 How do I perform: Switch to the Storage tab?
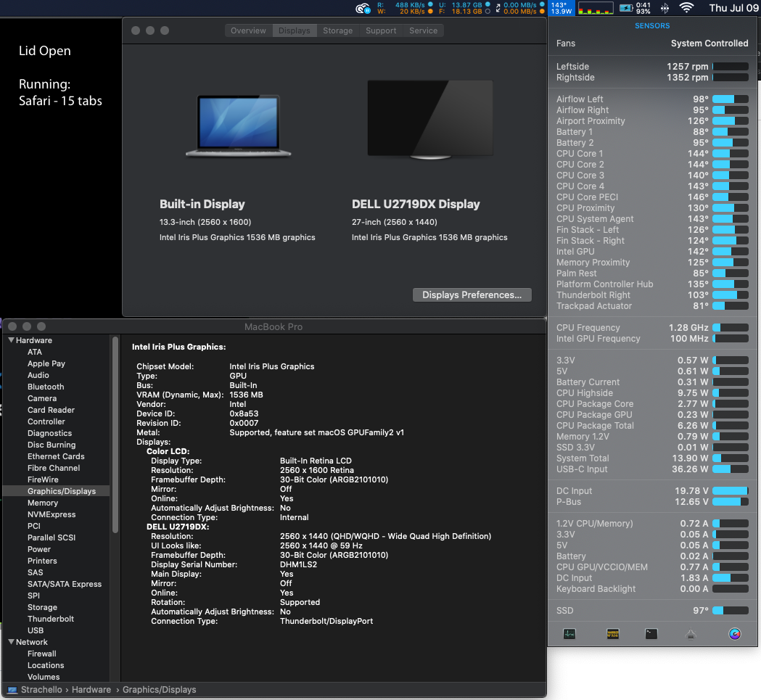click(337, 30)
